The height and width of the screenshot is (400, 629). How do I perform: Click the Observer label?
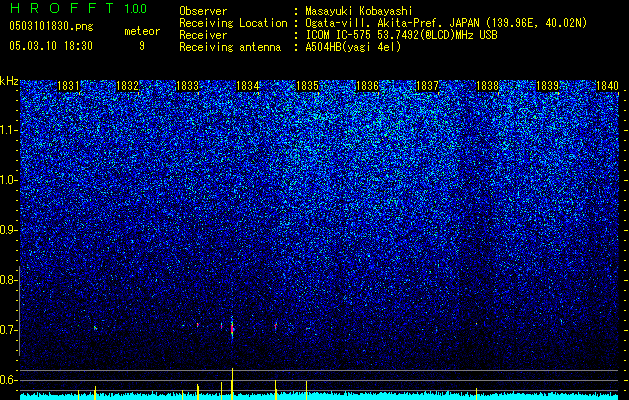tap(203, 11)
